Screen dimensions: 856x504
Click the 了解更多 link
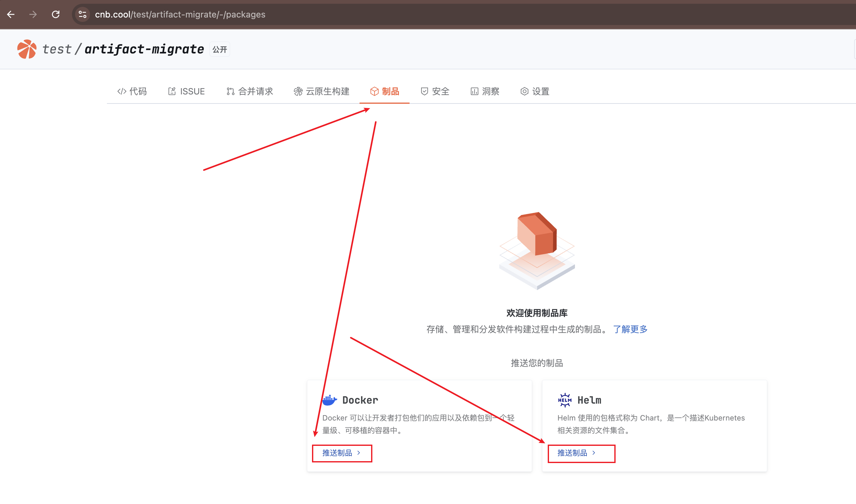(x=631, y=329)
